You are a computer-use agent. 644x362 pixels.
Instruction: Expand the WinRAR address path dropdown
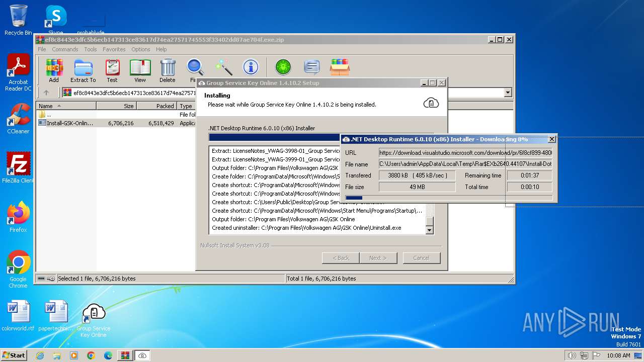pyautogui.click(x=508, y=93)
